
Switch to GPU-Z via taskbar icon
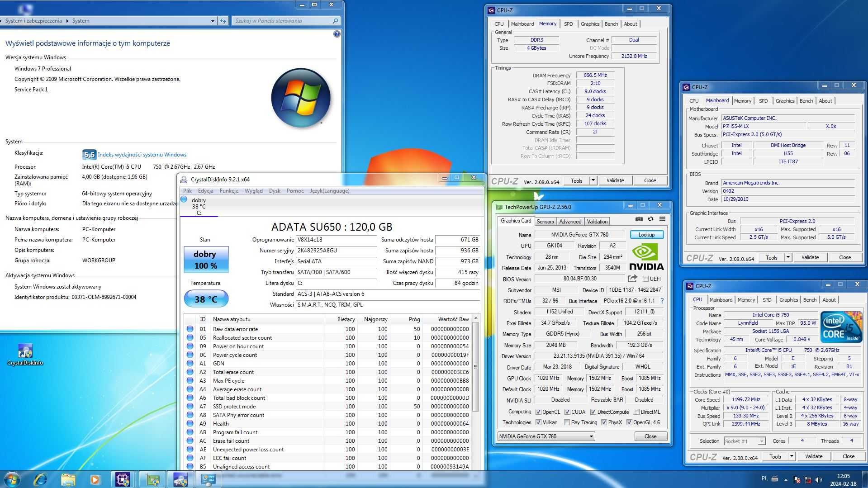click(x=152, y=479)
